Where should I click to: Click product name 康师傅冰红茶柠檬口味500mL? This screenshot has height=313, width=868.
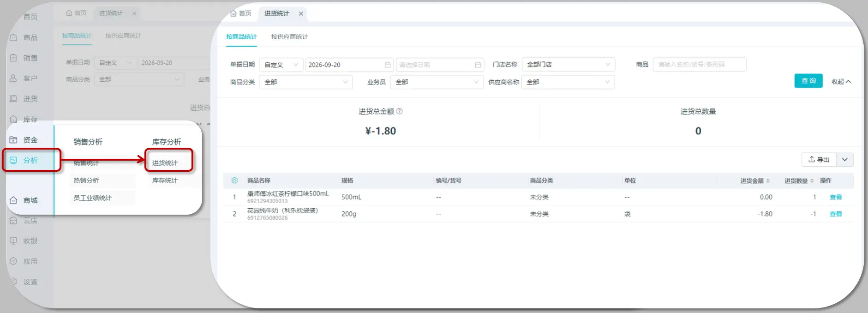288,194
